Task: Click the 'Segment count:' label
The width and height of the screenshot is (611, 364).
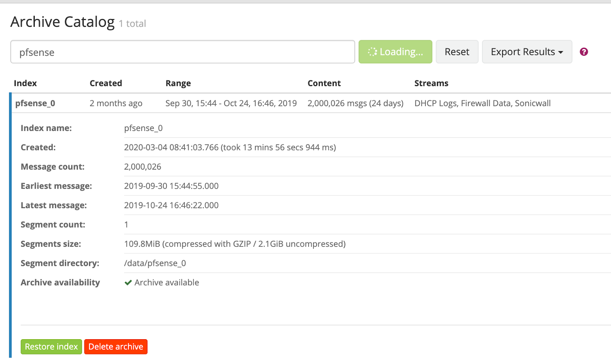Action: click(53, 225)
